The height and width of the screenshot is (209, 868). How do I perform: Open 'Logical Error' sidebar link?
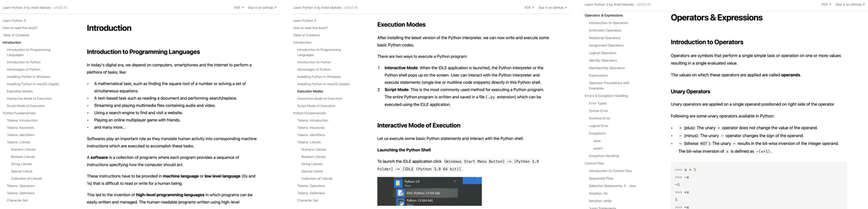599,126
